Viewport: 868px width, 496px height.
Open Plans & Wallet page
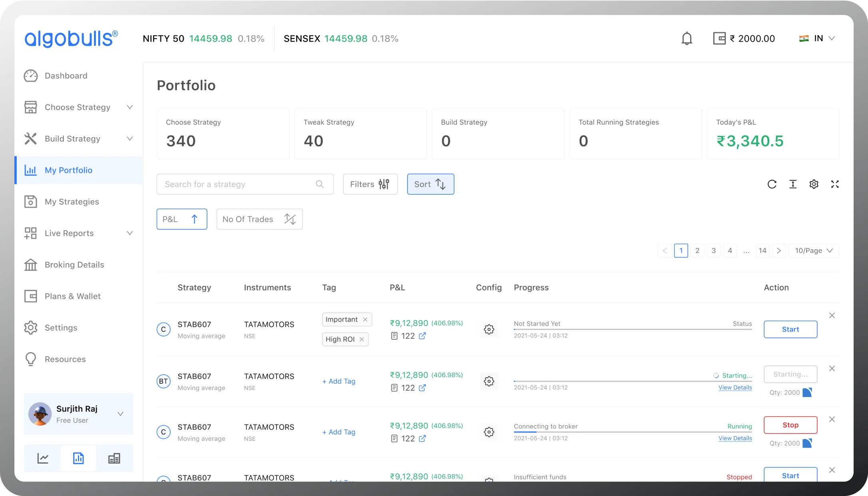(62, 296)
